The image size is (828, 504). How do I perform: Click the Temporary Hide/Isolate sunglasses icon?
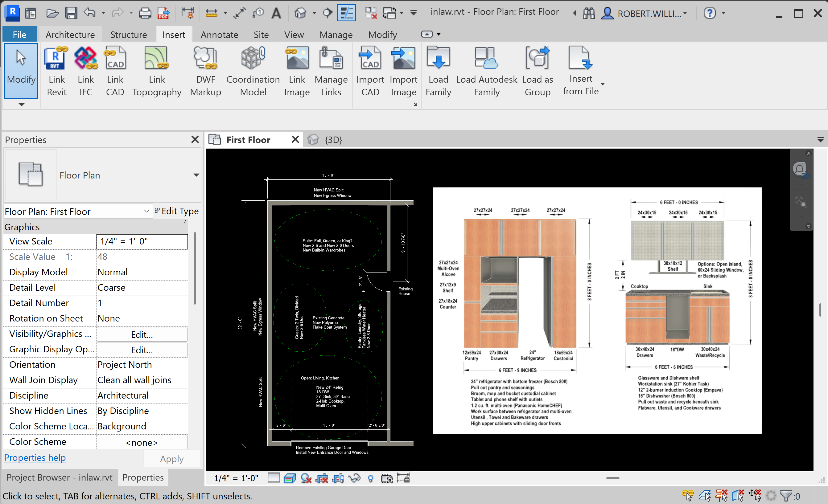coord(354,478)
